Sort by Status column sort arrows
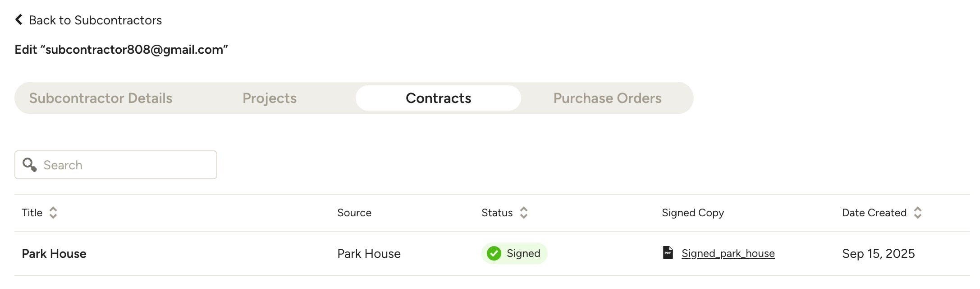 click(524, 213)
